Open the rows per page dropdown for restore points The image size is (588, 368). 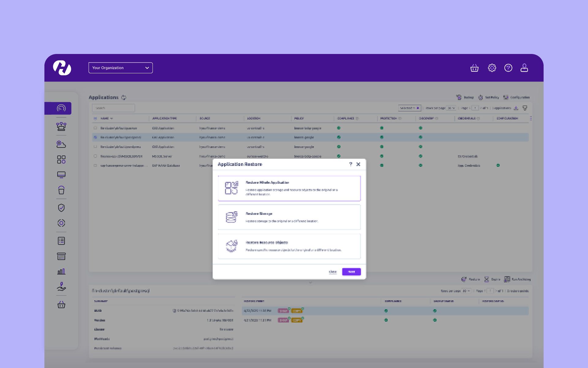click(x=467, y=291)
